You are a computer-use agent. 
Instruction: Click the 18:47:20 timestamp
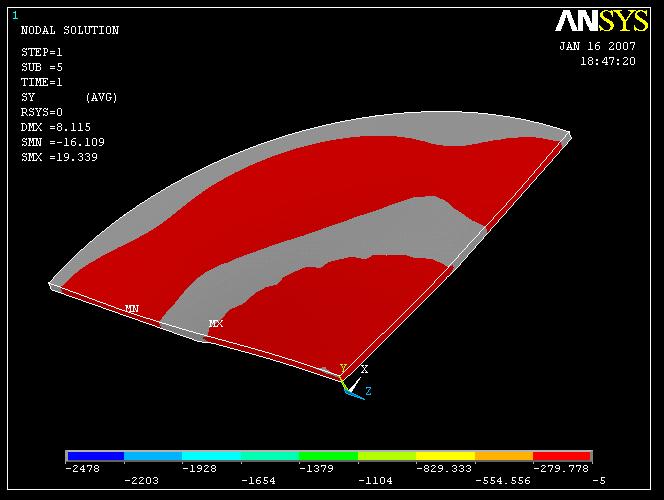608,61
